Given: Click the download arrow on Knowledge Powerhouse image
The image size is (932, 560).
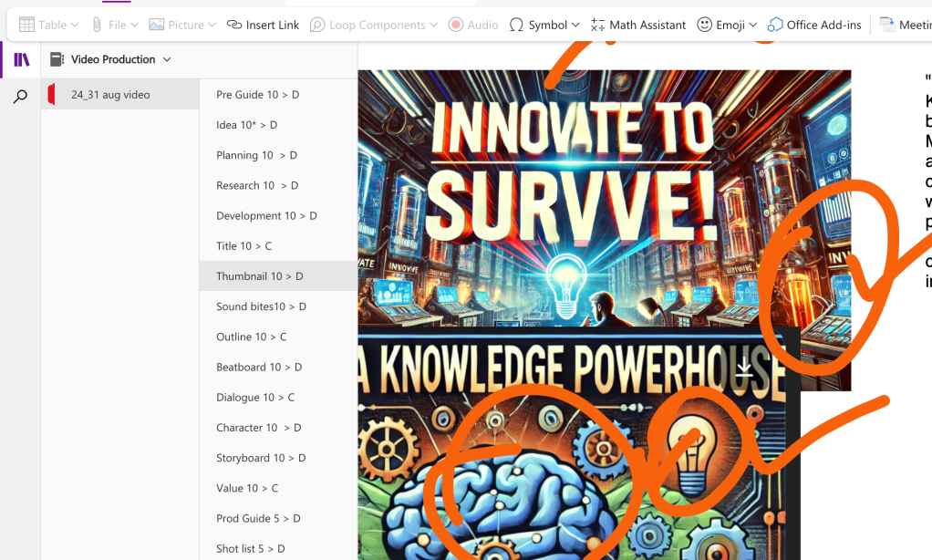Looking at the screenshot, I should coord(744,368).
